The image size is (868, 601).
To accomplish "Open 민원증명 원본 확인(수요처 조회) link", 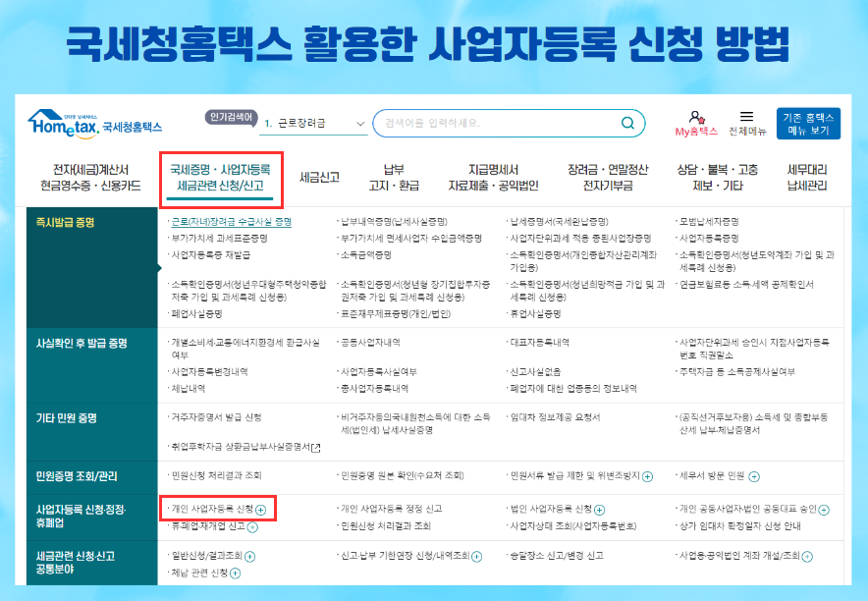I will coord(403,475).
